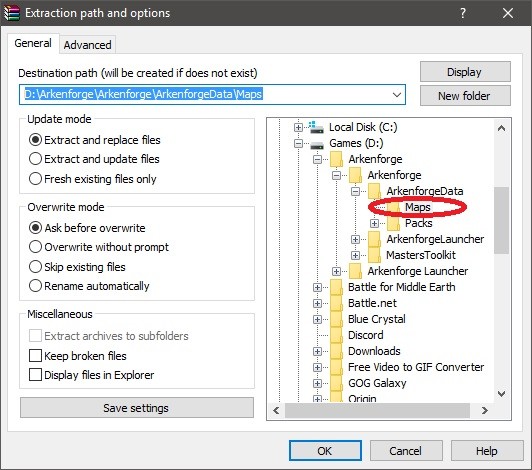Click the New folder button

point(465,96)
